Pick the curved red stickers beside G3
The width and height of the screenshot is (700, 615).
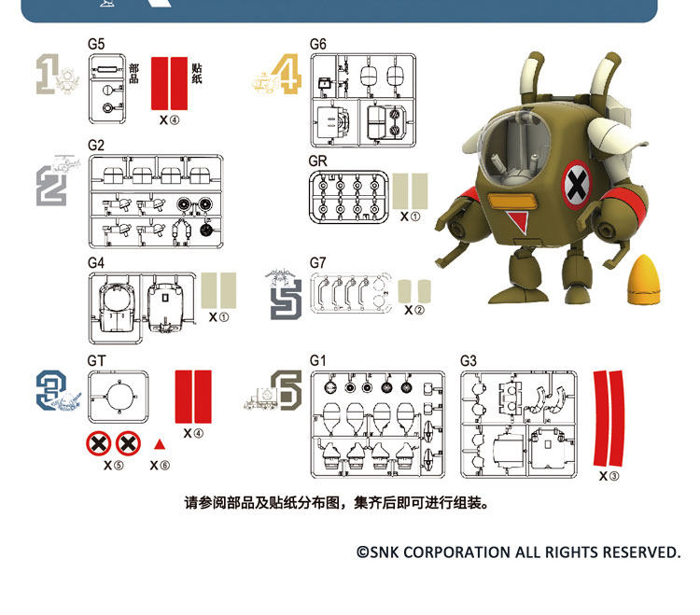click(609, 418)
